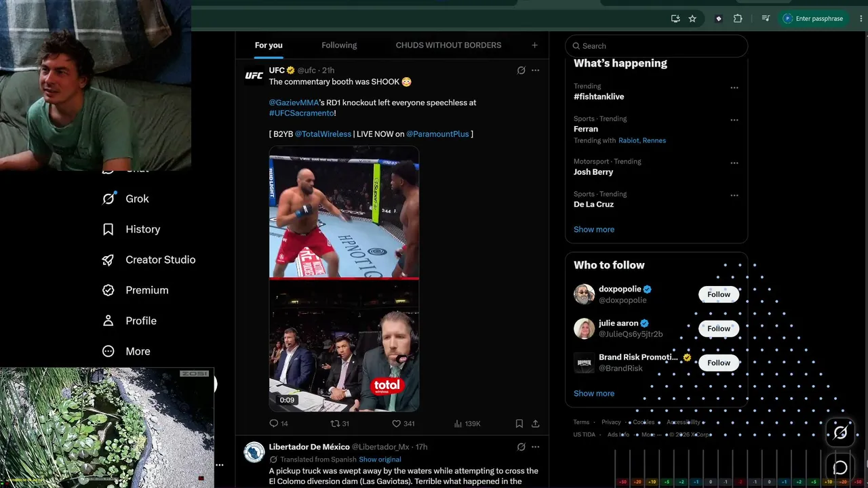868x488 pixels.
Task: Go to Premium in the sidebar
Action: pos(135,290)
